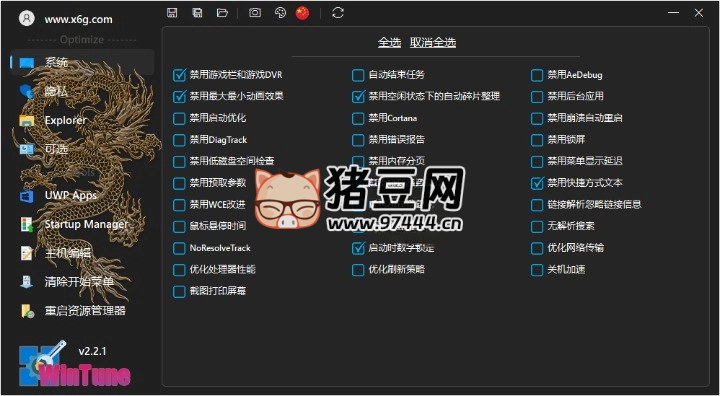Enable 自动结束任务 checkbox
The height and width of the screenshot is (396, 720).
(x=358, y=75)
